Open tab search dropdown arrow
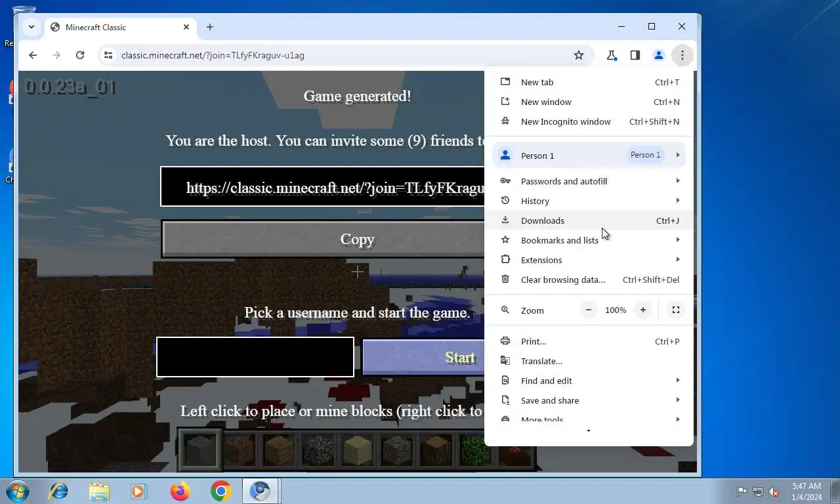The image size is (840, 504). (31, 27)
